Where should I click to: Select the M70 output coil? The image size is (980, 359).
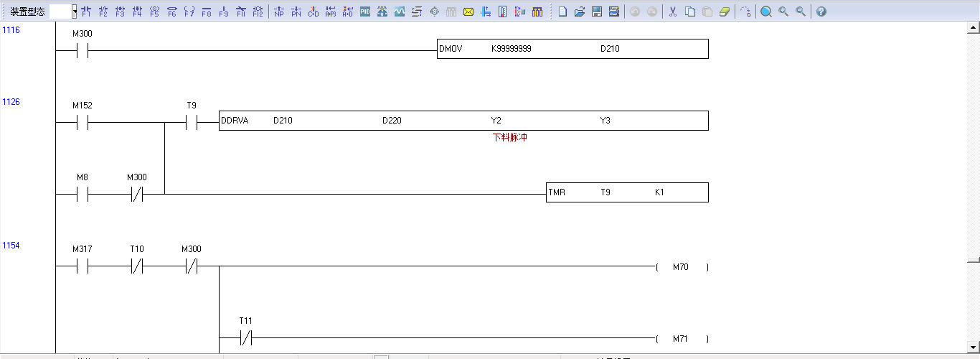[x=682, y=267]
